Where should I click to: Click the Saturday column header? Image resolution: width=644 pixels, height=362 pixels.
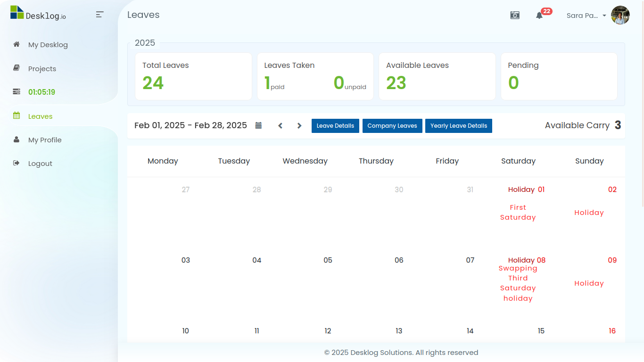[x=518, y=161]
